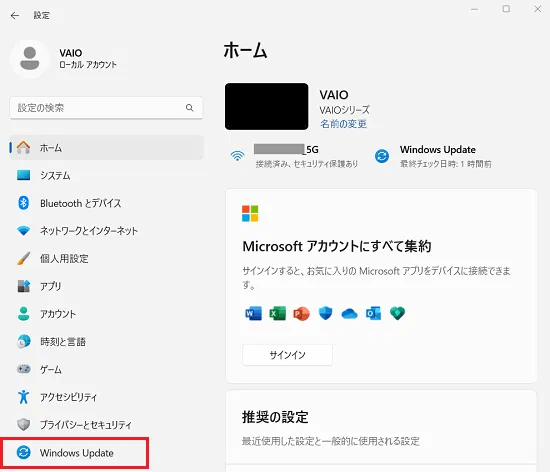550x472 pixels.
Task: Click the 時刻と言語 globe clock icon
Action: (24, 341)
